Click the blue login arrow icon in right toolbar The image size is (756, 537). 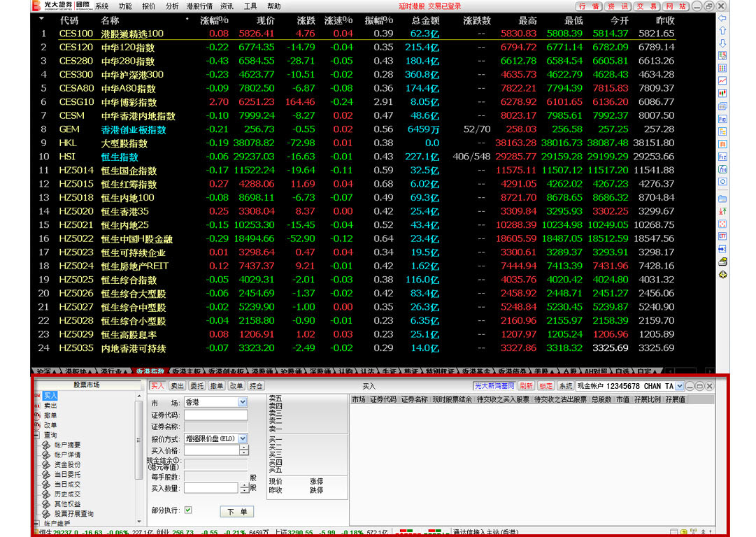(722, 249)
